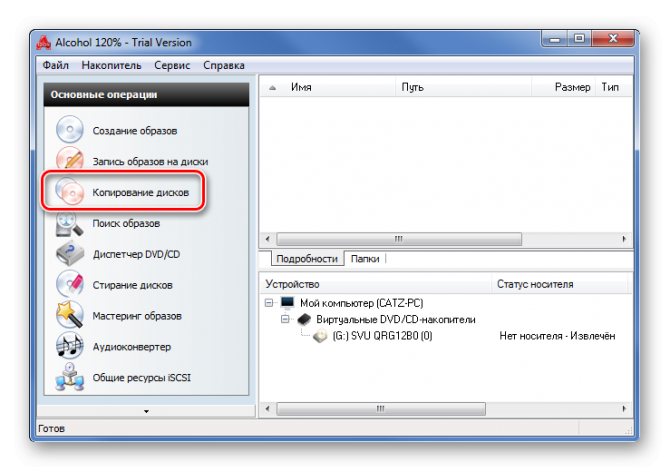Open the Накопитель menu
The height and width of the screenshot is (472, 670).
tap(111, 65)
